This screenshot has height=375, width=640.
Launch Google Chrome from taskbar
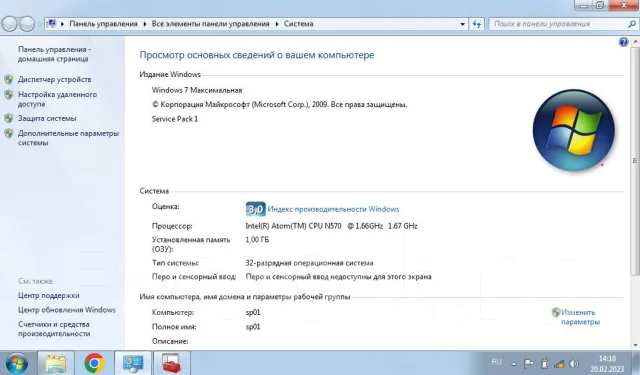(94, 363)
